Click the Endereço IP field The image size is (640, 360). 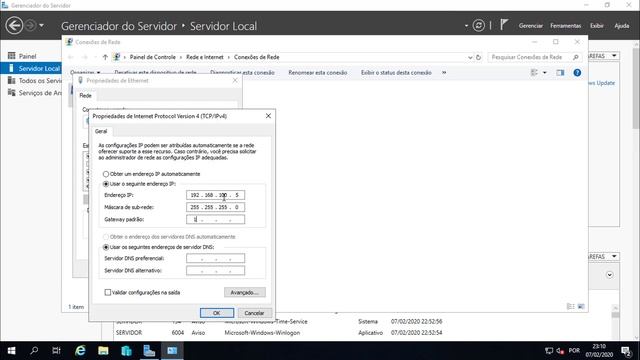(x=216, y=195)
